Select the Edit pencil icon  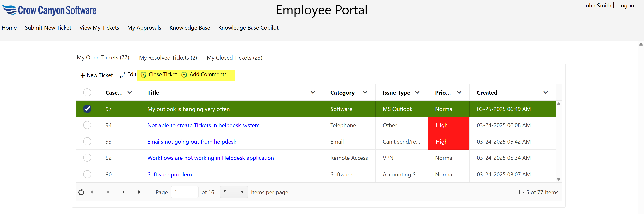(x=123, y=75)
